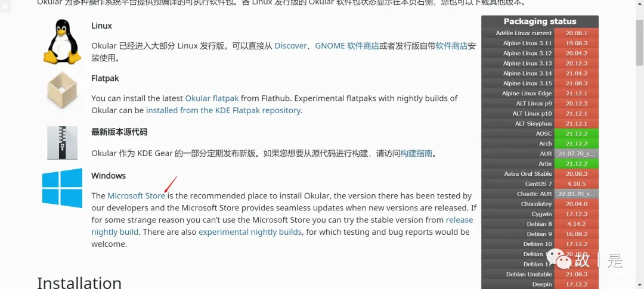
Task: Click the zipped source code archive icon
Action: click(62, 142)
